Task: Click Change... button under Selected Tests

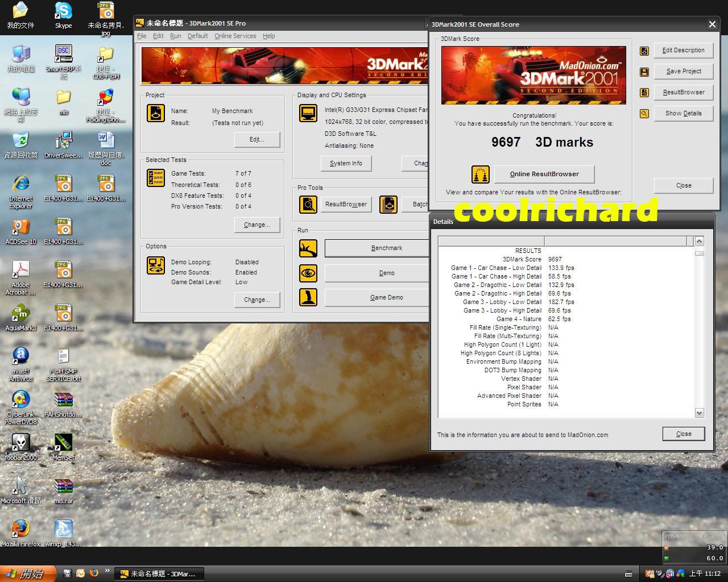Action: pyautogui.click(x=257, y=225)
